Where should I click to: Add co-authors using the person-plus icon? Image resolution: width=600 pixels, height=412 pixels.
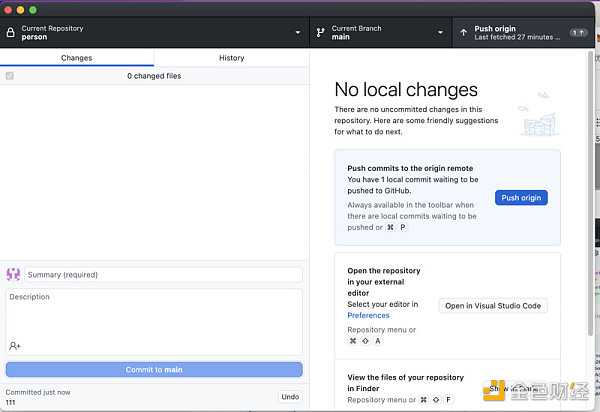pyautogui.click(x=15, y=346)
